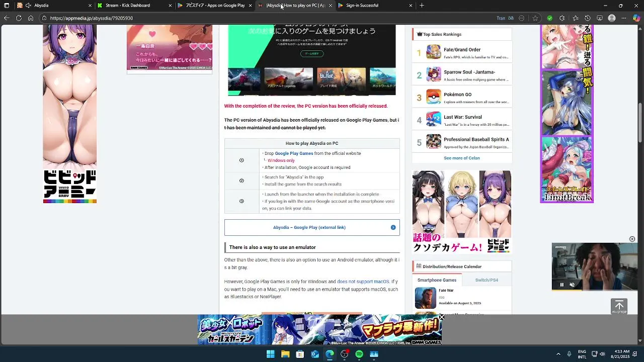Screen dimensions: 644x362
Task: Click the Blade game thumbnail
Action: point(341,79)
